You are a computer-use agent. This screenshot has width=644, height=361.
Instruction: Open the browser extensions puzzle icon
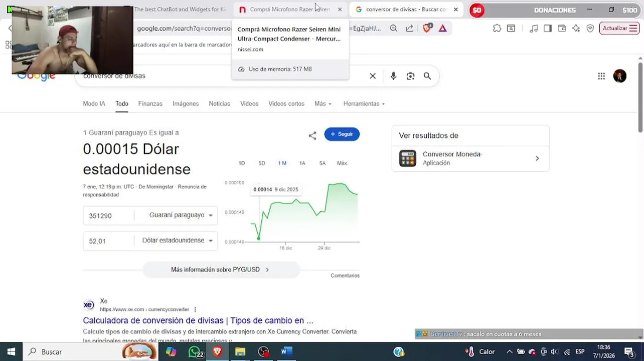pyautogui.click(x=497, y=29)
